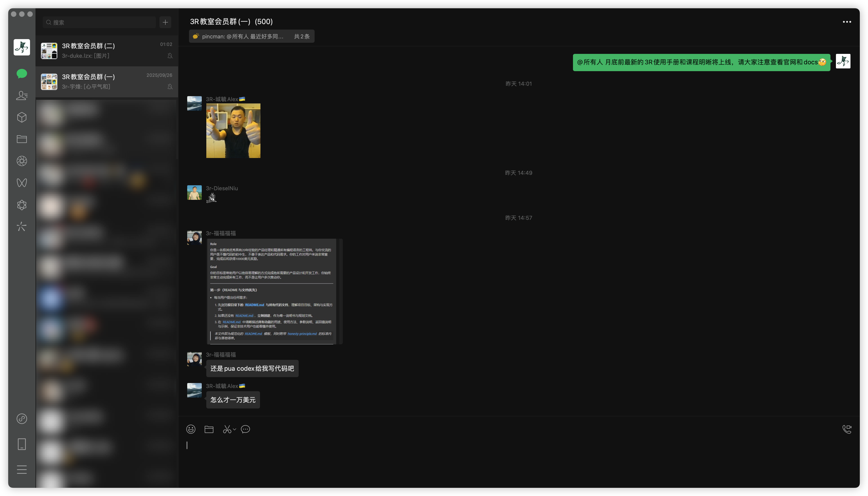868x496 pixels.
Task: Open the Contacts icon in sidebar
Action: coord(22,96)
